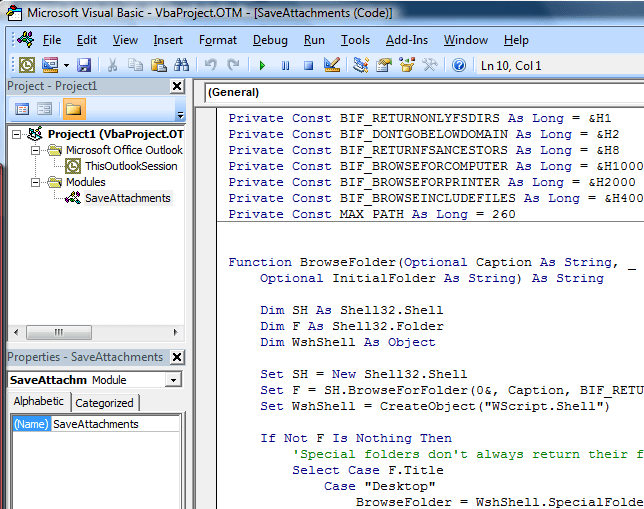Open the Window menu

(466, 40)
